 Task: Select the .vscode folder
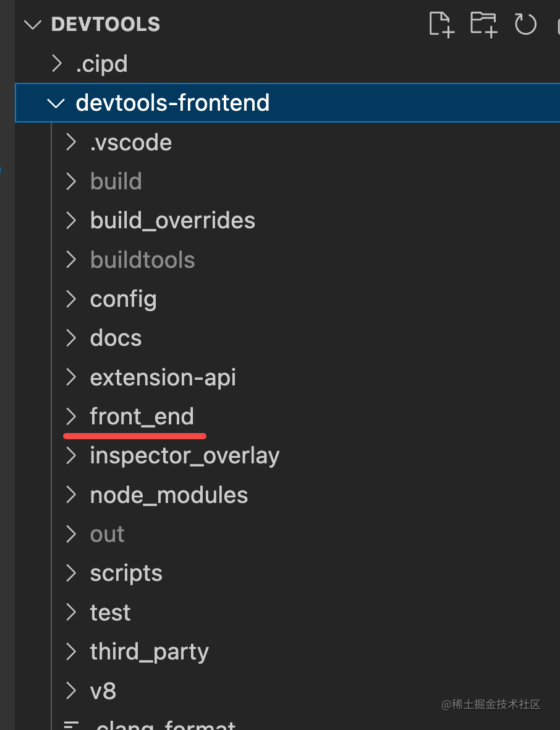(130, 142)
